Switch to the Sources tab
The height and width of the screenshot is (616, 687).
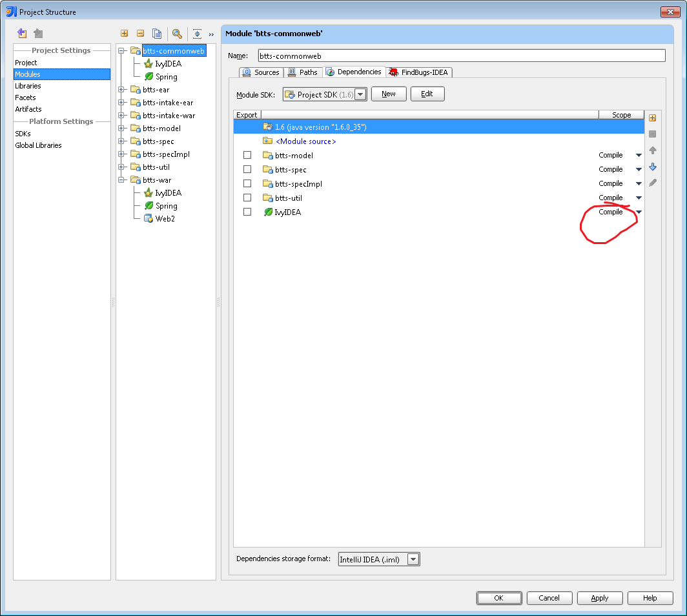[261, 72]
